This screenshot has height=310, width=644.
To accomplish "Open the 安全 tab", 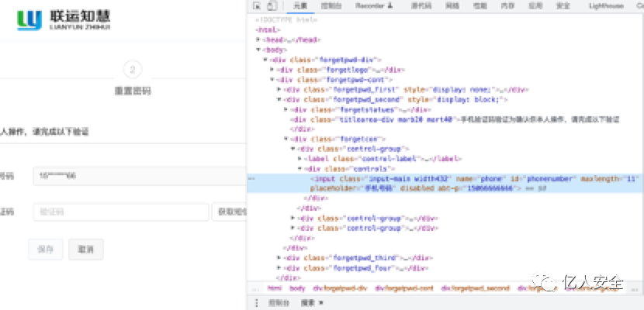I will pyautogui.click(x=563, y=5).
